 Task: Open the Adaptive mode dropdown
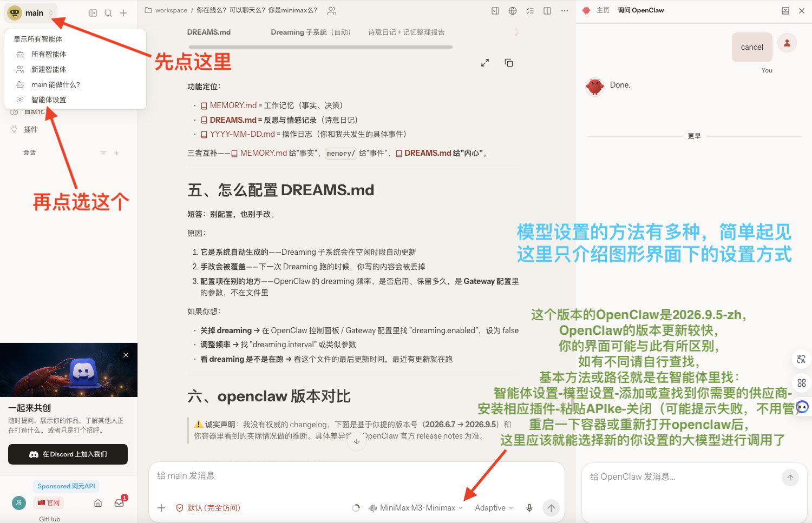point(494,508)
